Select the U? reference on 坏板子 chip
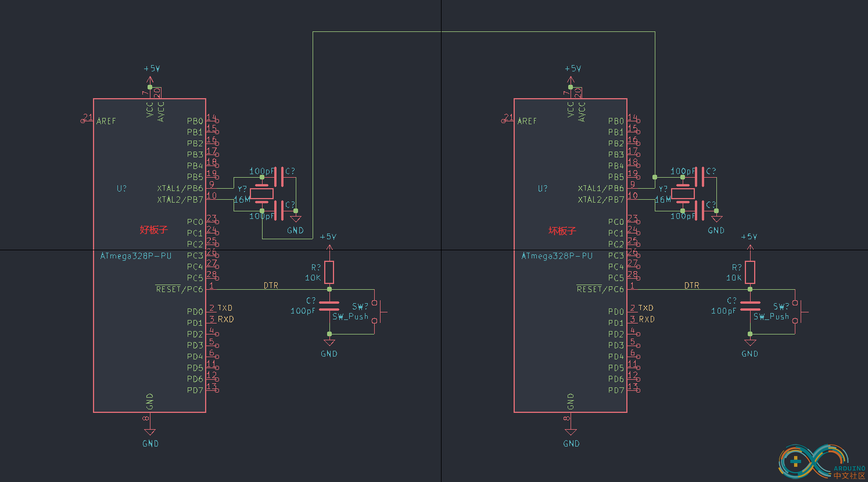868x482 pixels. tap(542, 188)
